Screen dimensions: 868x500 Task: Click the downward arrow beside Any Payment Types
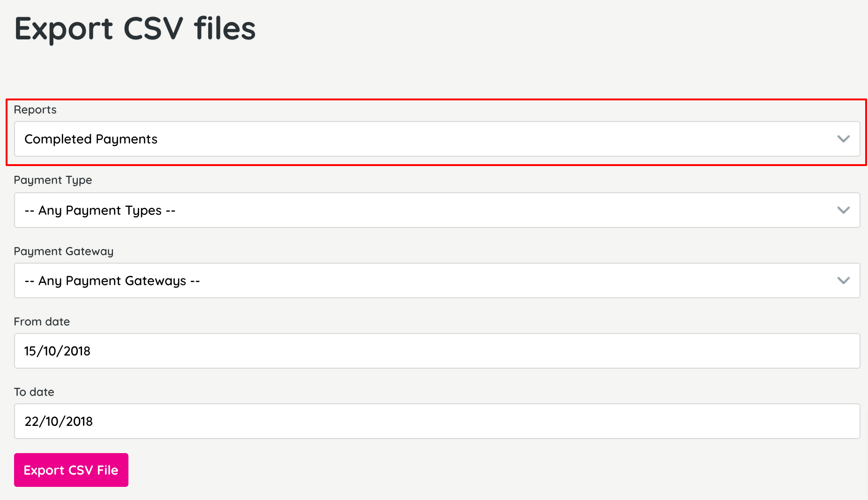click(x=843, y=210)
